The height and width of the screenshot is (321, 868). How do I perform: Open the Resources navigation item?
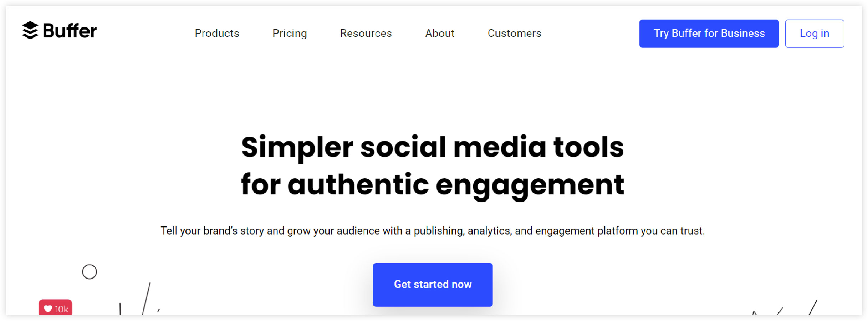tap(366, 33)
